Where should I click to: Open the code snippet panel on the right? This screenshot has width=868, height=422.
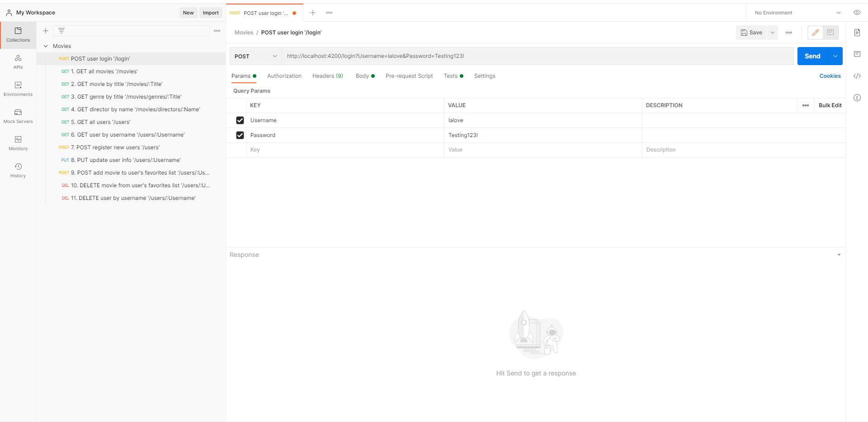pyautogui.click(x=857, y=76)
